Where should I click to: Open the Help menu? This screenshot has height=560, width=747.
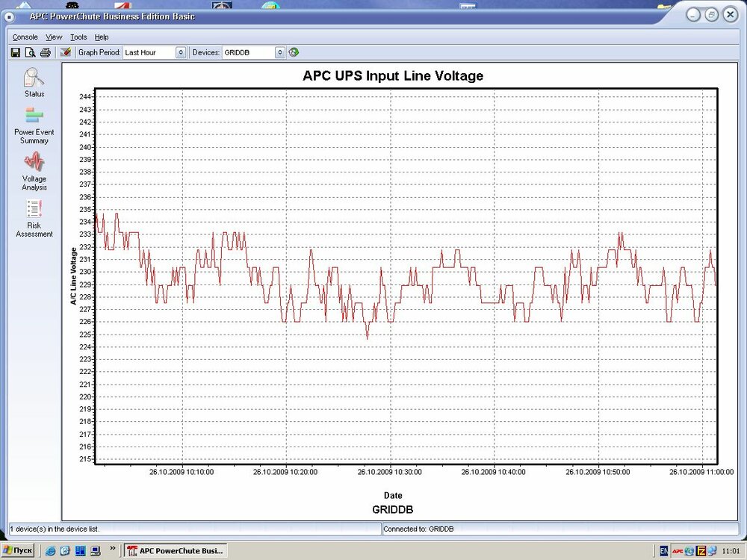[102, 37]
